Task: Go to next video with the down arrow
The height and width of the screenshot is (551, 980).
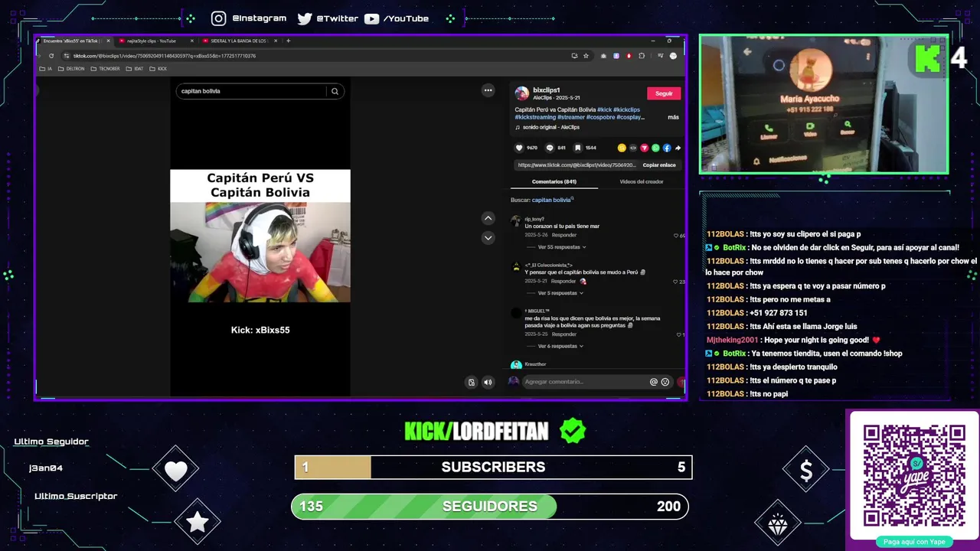Action: click(x=488, y=238)
